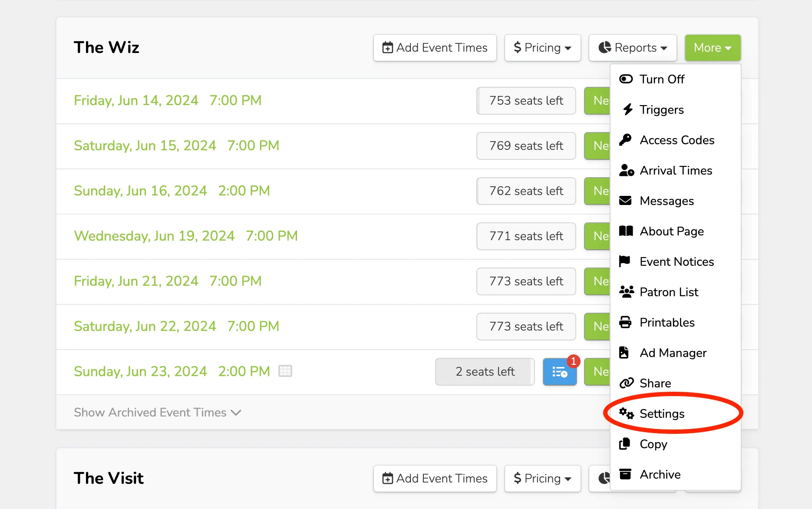Open Wednesday, Jun 19, 2024 event time
The width and height of the screenshot is (812, 509).
coord(186,236)
